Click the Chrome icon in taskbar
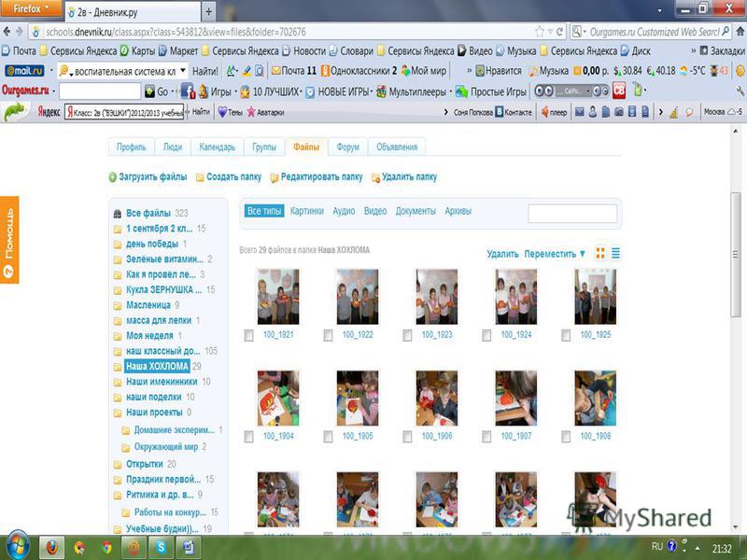This screenshot has height=560, width=747. (106, 548)
